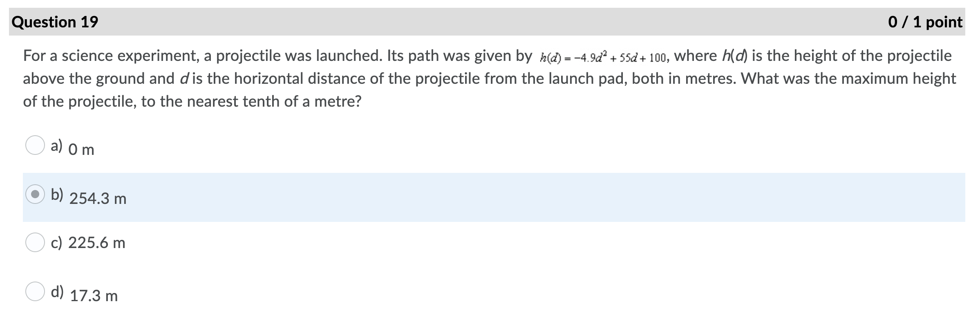Click the answer text 254.3 m
Screen dimensions: 980x322
click(x=97, y=199)
